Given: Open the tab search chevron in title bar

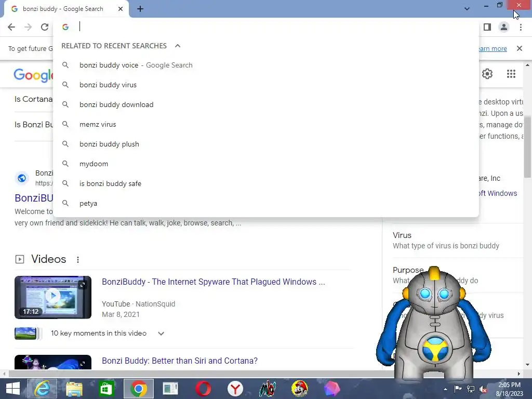Looking at the screenshot, I should (x=467, y=9).
